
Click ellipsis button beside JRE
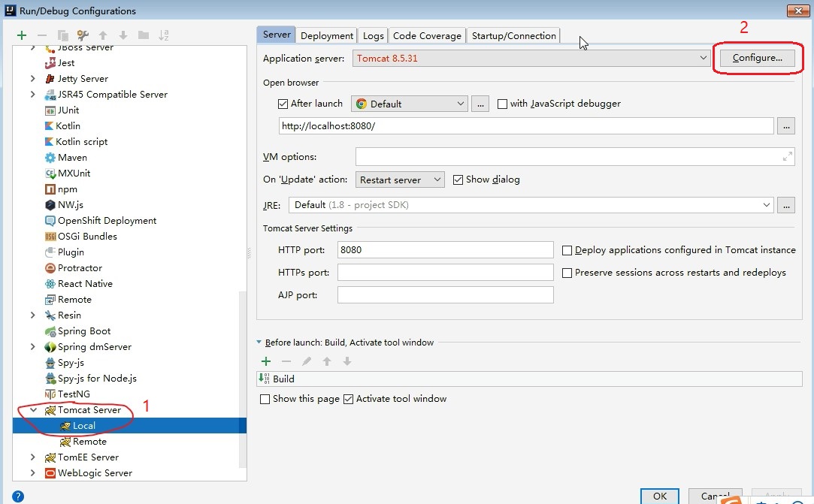(x=786, y=205)
